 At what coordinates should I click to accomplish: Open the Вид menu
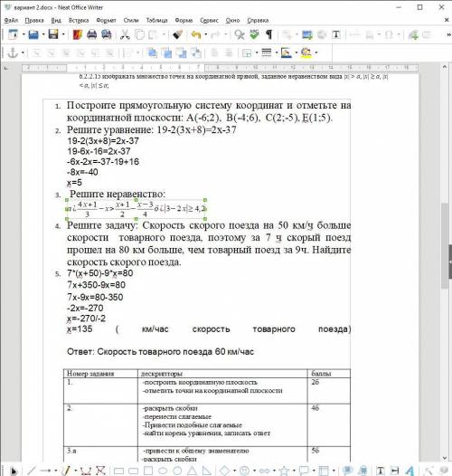(x=56, y=20)
